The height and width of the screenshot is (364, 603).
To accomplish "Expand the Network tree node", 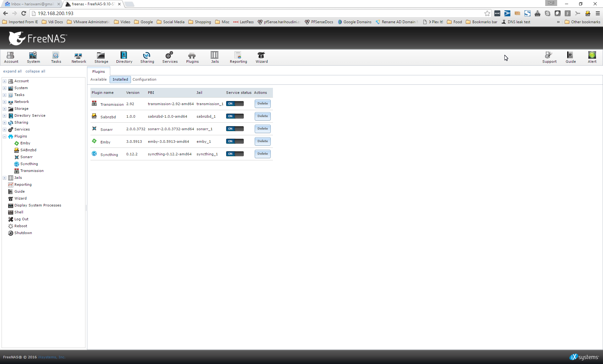I will click(x=5, y=102).
